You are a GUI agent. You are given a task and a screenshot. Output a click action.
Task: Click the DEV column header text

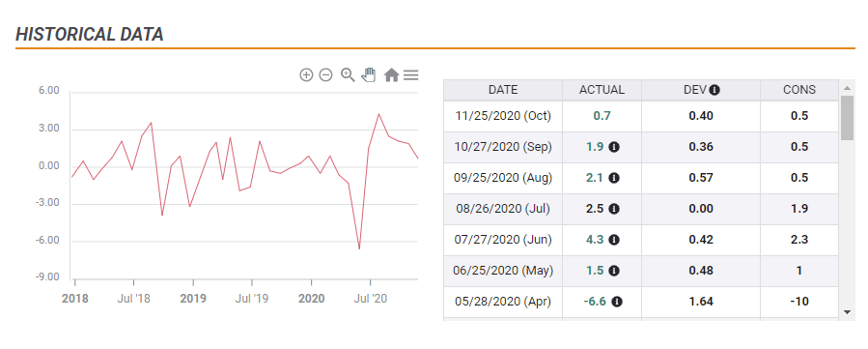pyautogui.click(x=695, y=90)
